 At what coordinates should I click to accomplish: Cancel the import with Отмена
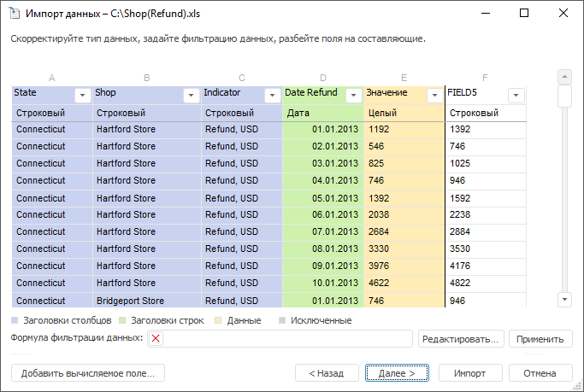point(540,373)
